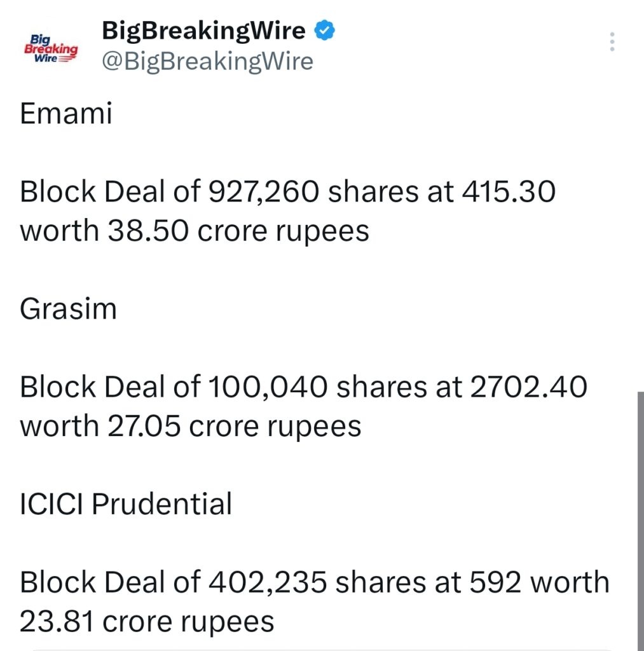Select the word Emami in the post
The width and height of the screenshot is (644, 651).
[65, 114]
